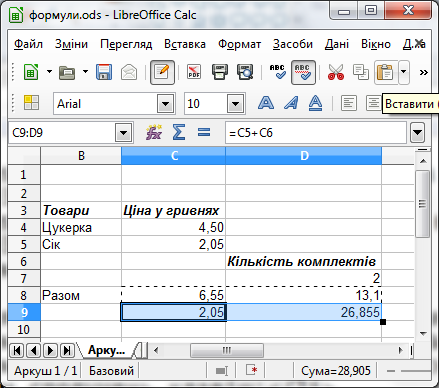Open the Формат menu
439x388 pixels.
click(x=239, y=44)
